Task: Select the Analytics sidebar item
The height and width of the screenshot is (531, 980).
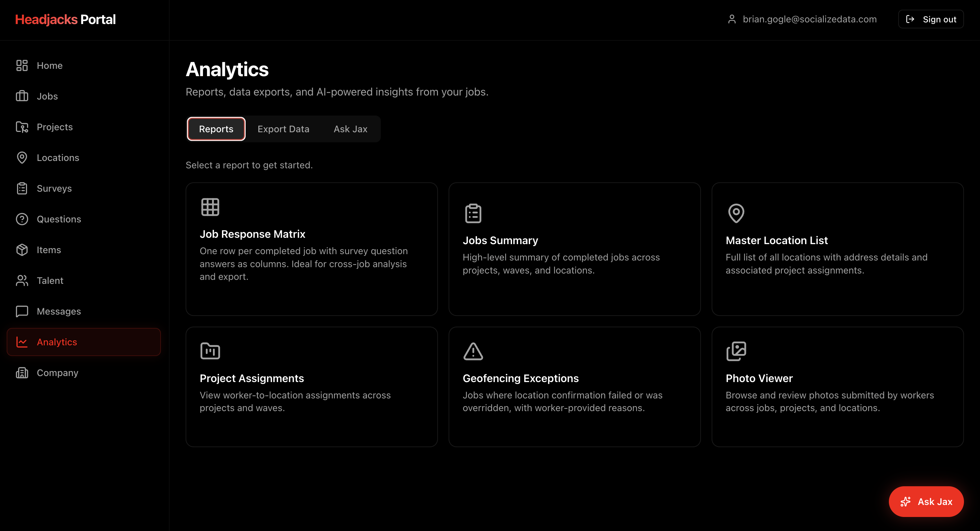Action: click(x=84, y=342)
